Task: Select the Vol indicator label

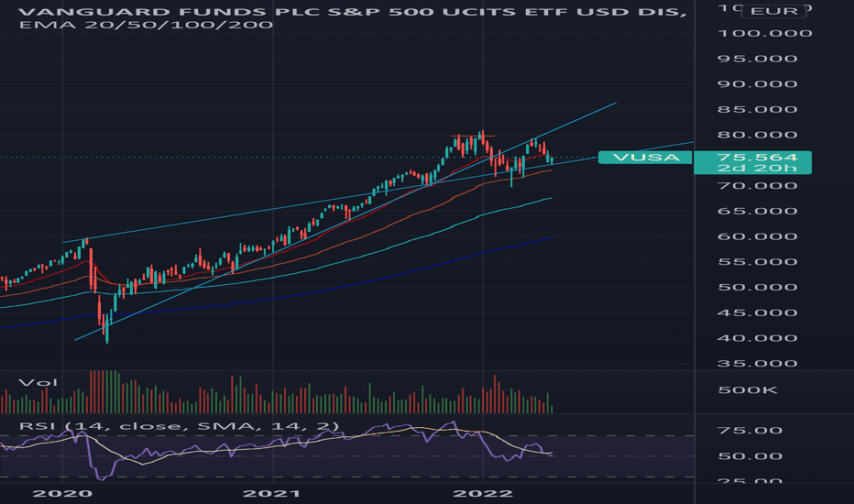Action: pyautogui.click(x=38, y=382)
